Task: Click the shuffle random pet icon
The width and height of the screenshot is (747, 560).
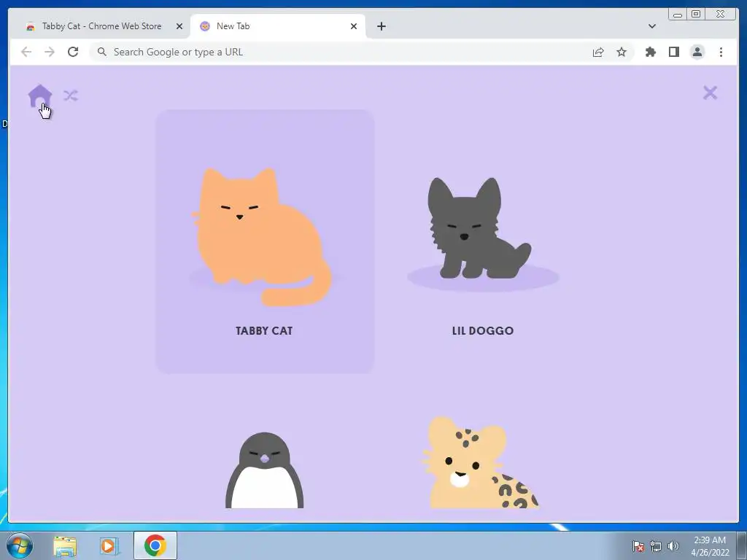Action: pyautogui.click(x=71, y=96)
